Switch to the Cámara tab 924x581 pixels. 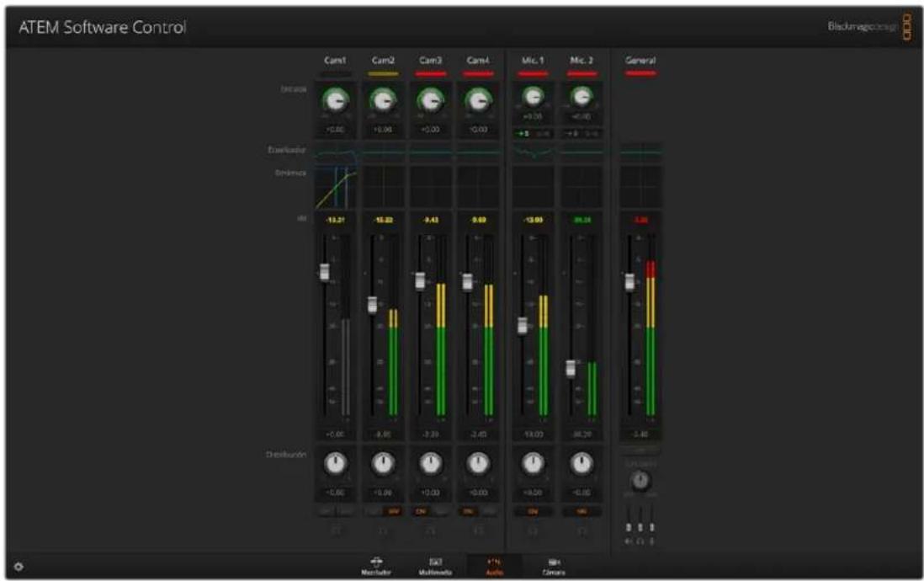[x=554, y=566]
